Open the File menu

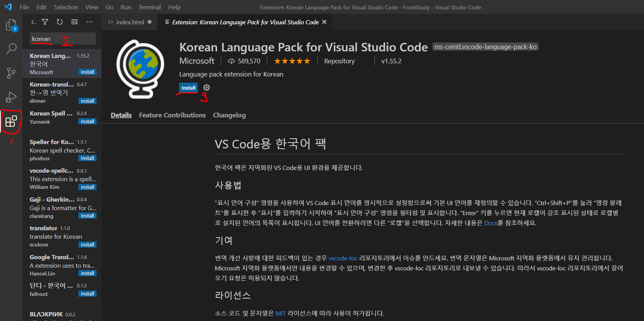24,7
